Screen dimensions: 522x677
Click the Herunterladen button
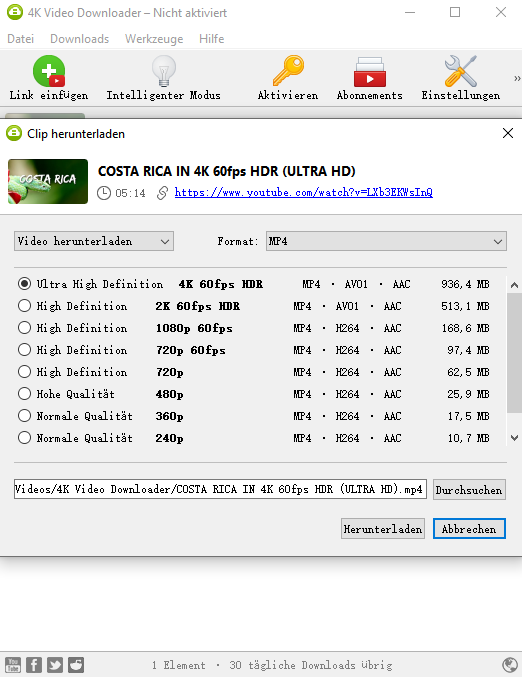pyautogui.click(x=383, y=529)
